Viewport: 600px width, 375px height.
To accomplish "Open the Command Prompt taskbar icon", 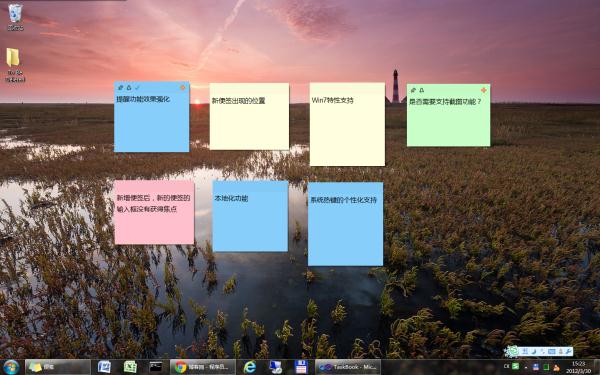I will coord(156,367).
